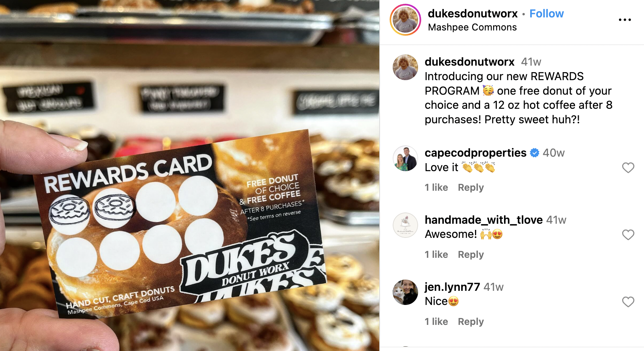This screenshot has height=351, width=644.
Task: Like the jen.lynn77 comment with heart
Action: [628, 302]
